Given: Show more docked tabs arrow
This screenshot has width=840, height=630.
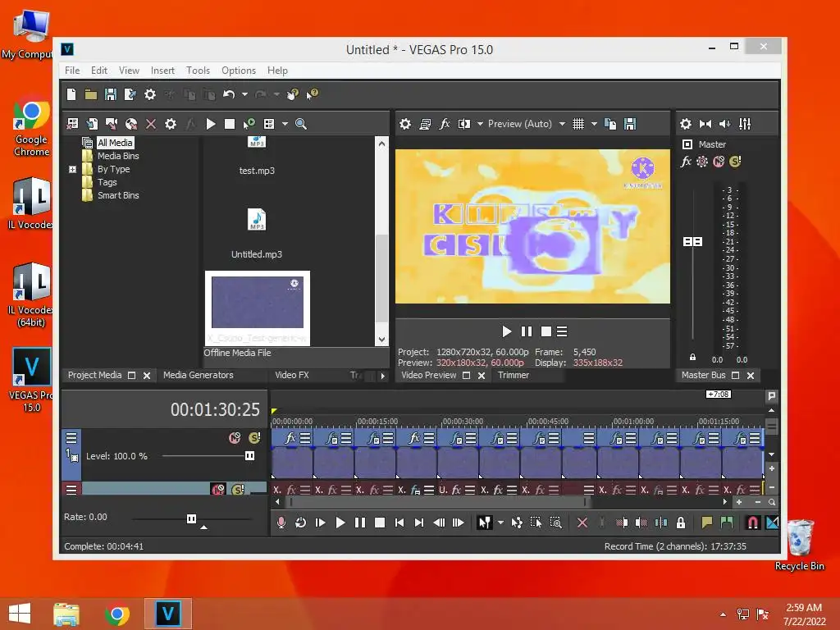Looking at the screenshot, I should pyautogui.click(x=382, y=376).
